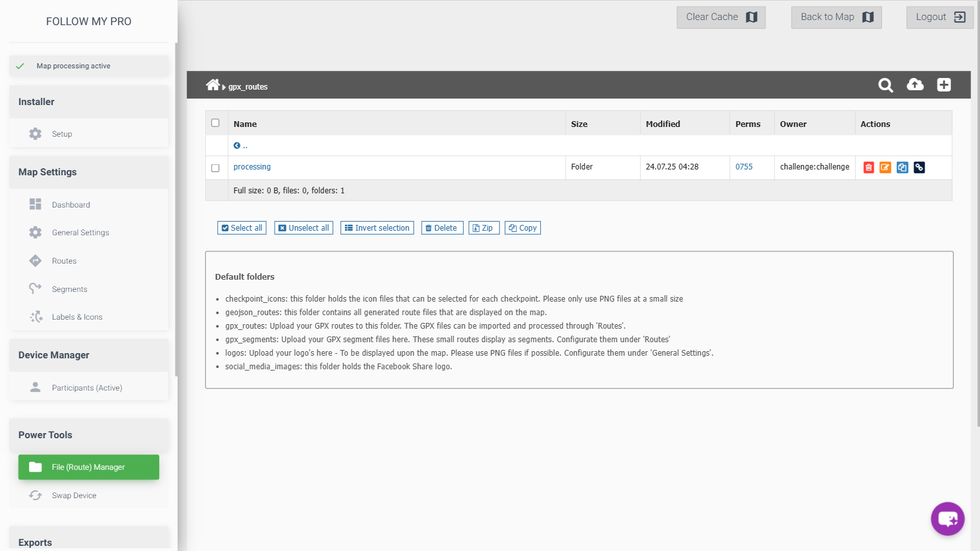Go to root via the home icon
This screenshot has width=980, height=551.
point(213,85)
